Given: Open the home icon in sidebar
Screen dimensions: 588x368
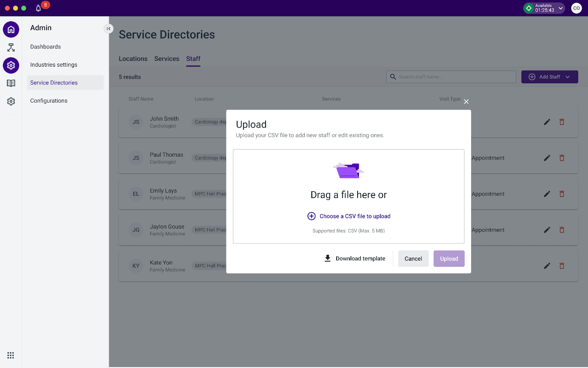Looking at the screenshot, I should (x=11, y=29).
